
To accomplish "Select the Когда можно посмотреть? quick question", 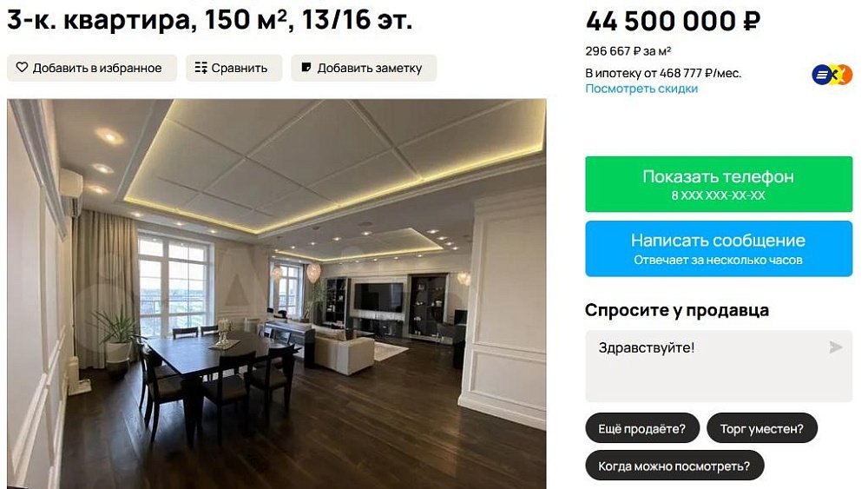I will click(674, 466).
